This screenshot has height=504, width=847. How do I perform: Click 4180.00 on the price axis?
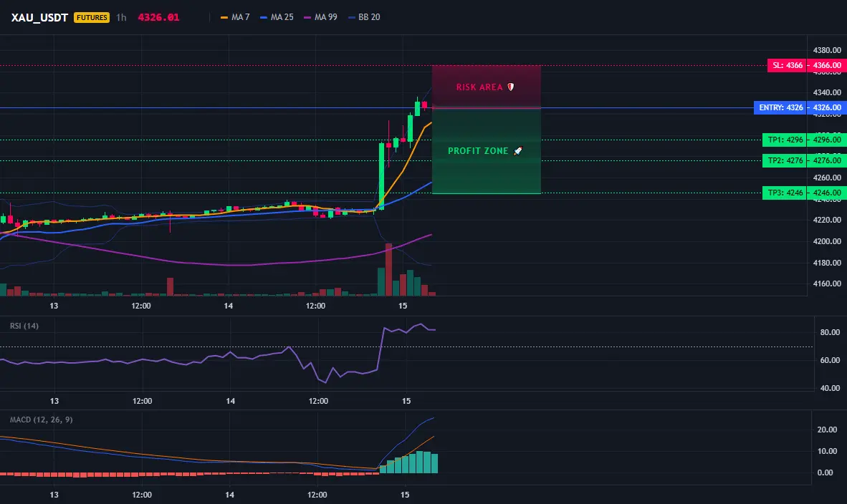(827, 263)
